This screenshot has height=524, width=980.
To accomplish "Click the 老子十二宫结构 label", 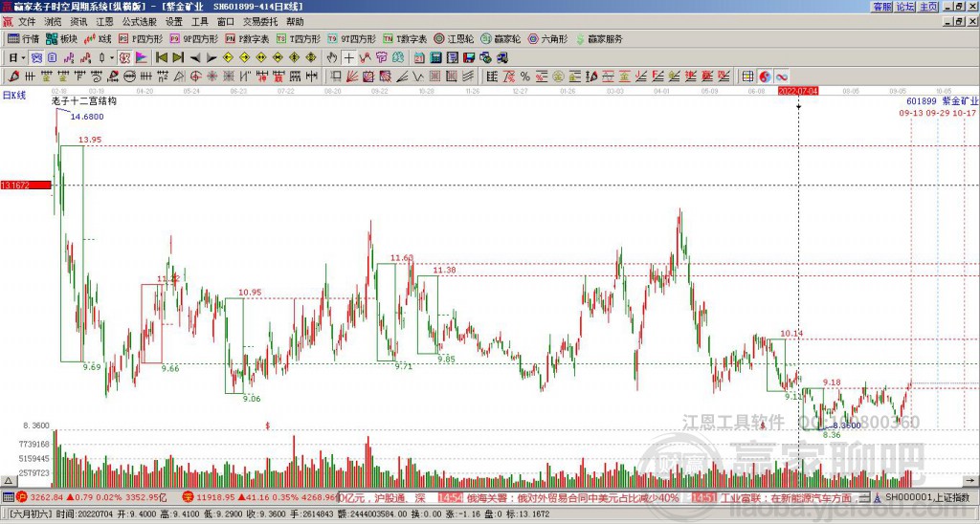I will 84,100.
